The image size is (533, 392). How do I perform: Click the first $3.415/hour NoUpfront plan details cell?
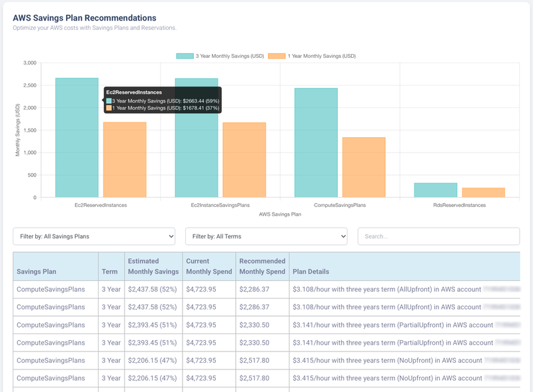(x=404, y=361)
